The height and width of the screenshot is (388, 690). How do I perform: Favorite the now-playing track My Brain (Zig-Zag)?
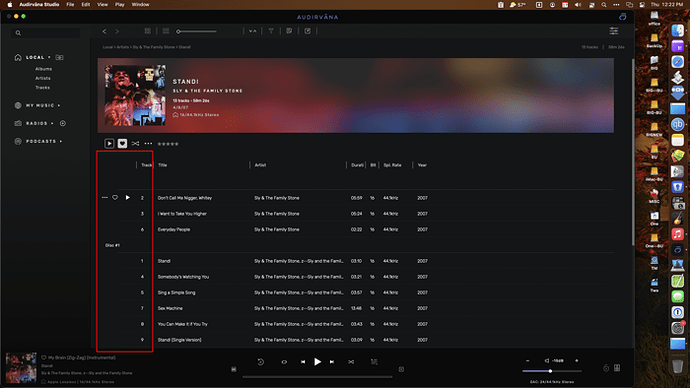pyautogui.click(x=44, y=358)
